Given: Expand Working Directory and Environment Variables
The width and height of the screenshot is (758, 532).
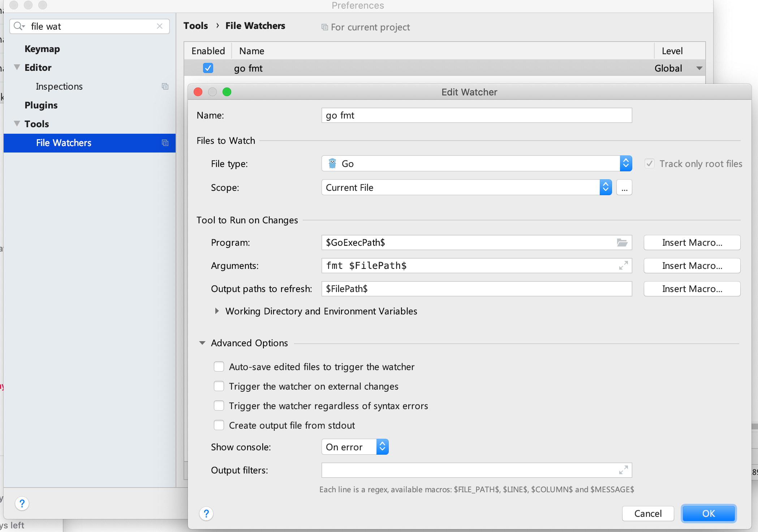Looking at the screenshot, I should tap(217, 311).
